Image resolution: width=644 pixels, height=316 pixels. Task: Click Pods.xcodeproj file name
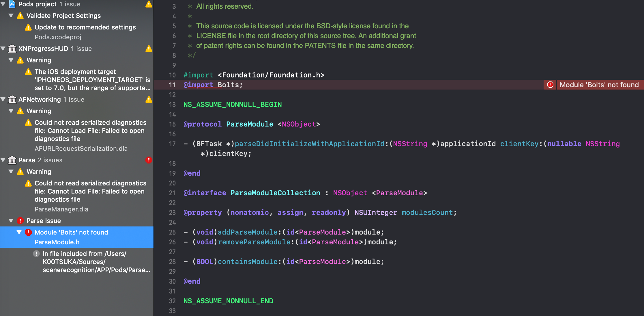pyautogui.click(x=58, y=37)
